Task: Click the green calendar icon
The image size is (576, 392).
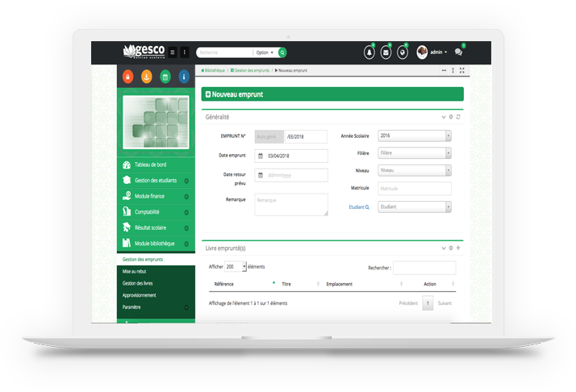Action: click(165, 77)
